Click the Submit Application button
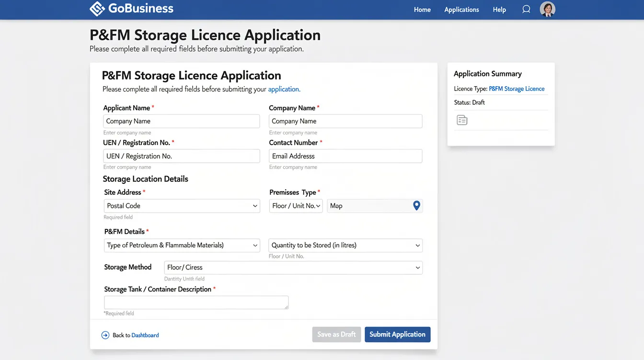Image resolution: width=644 pixels, height=360 pixels. point(397,335)
